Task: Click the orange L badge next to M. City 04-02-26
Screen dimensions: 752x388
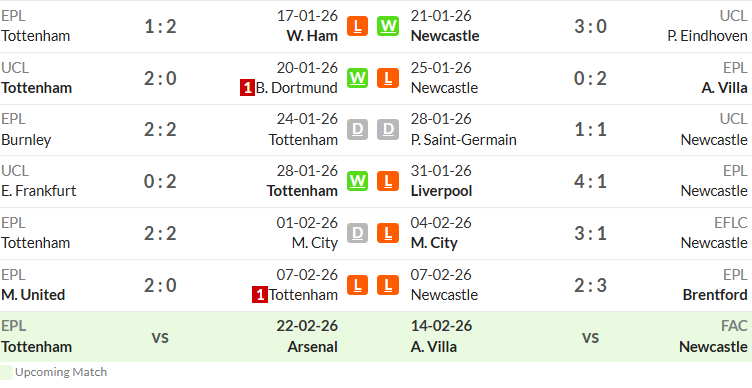Action: (x=388, y=233)
